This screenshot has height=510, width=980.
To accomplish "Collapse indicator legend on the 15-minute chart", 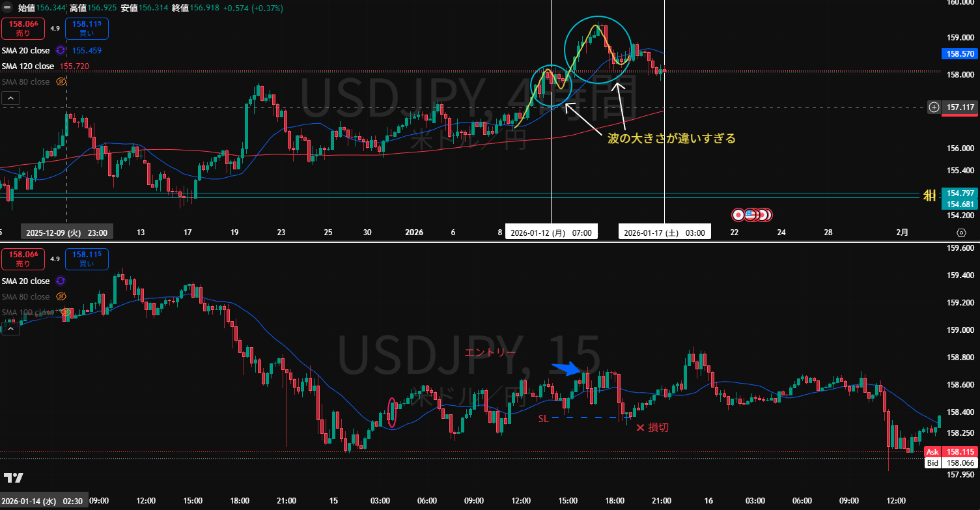I will pos(11,328).
